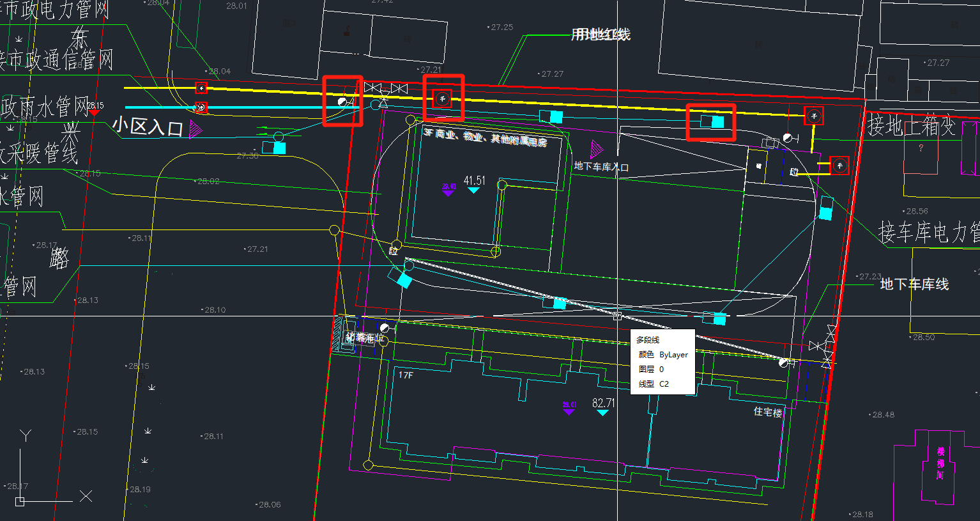Pick the cyan square on the diagonal line left of the grip

click(560, 303)
